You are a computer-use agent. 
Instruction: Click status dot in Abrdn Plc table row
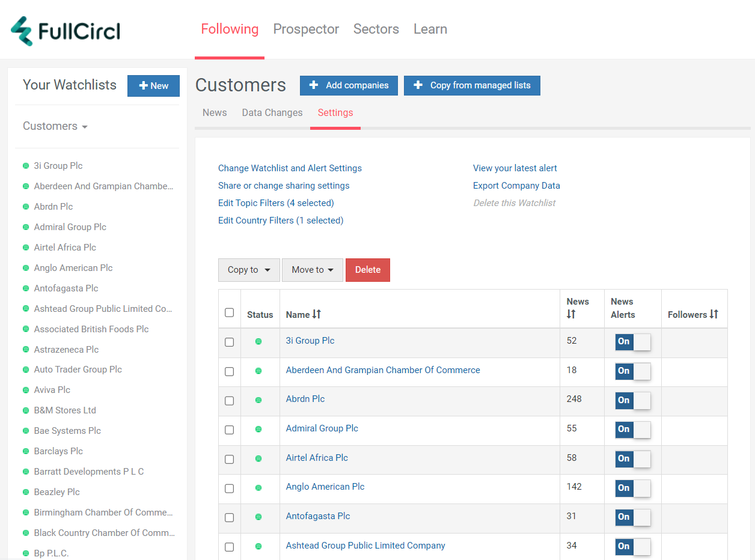point(258,400)
